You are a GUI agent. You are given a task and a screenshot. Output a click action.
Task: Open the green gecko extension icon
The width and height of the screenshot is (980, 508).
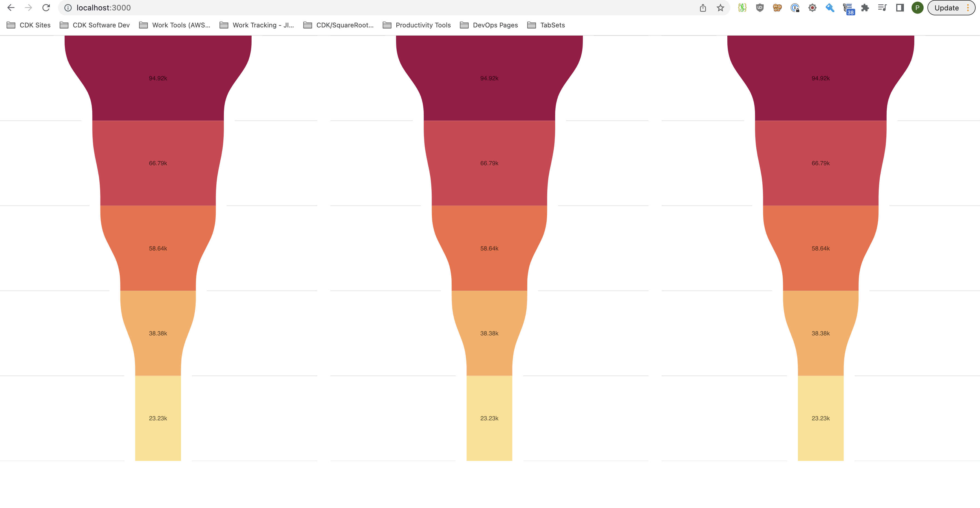[742, 8]
